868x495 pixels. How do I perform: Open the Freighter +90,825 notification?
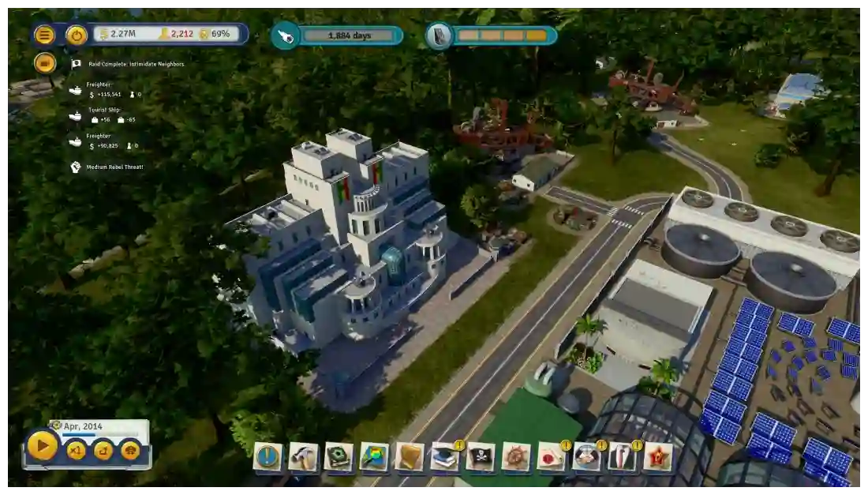point(105,141)
